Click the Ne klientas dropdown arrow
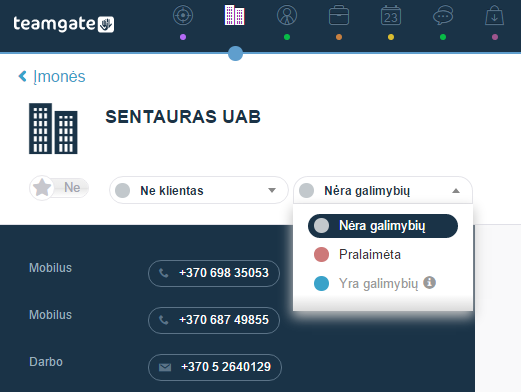521x392 pixels. tap(272, 190)
